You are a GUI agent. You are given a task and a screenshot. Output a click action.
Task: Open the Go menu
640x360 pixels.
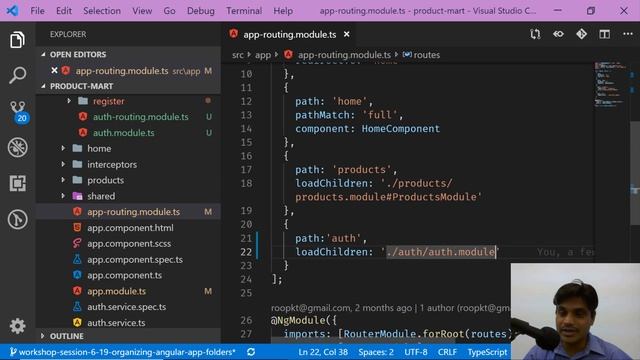click(x=169, y=11)
